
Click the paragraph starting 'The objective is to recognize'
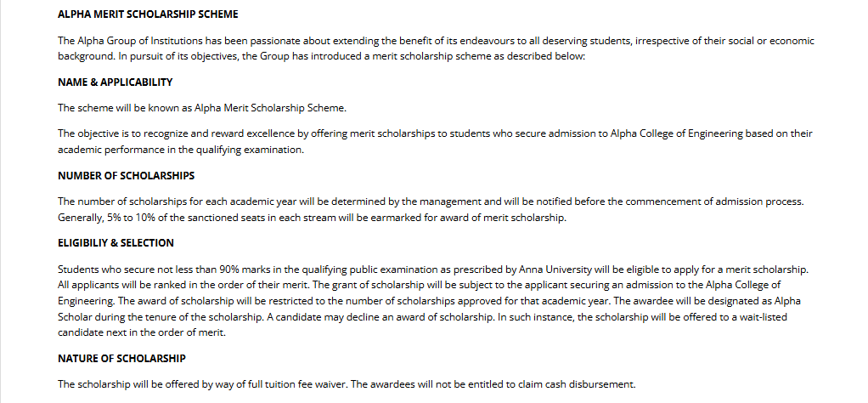(x=435, y=141)
